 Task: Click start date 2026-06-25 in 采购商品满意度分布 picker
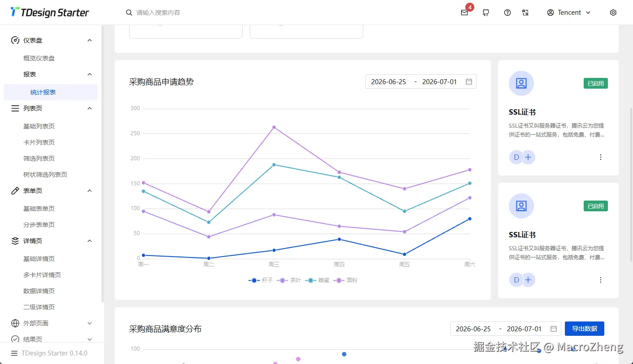pyautogui.click(x=473, y=329)
